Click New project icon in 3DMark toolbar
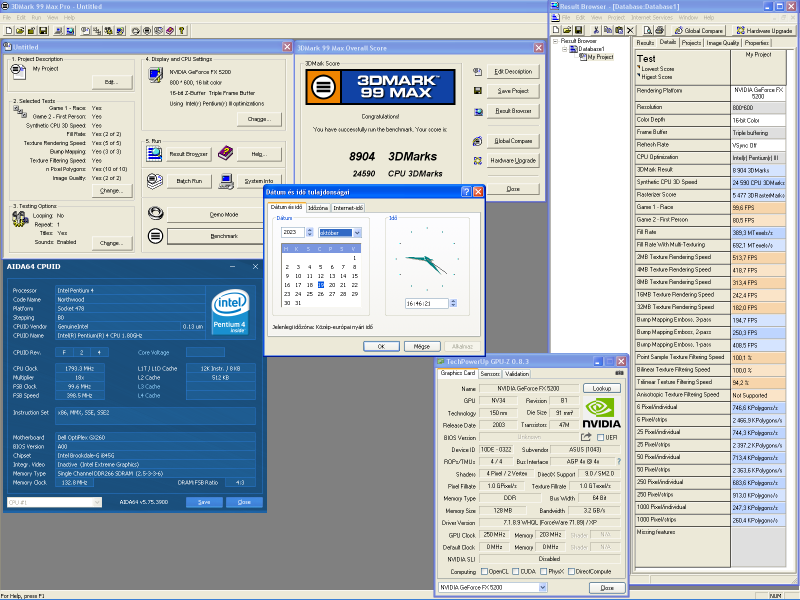The image size is (800, 600). click(9, 31)
